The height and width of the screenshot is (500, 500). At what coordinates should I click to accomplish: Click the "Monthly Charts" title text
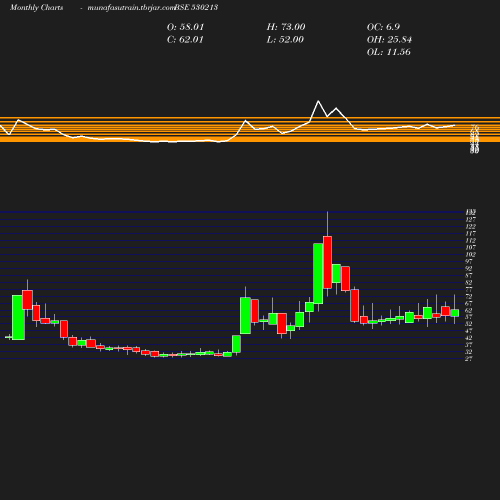(x=36, y=7)
